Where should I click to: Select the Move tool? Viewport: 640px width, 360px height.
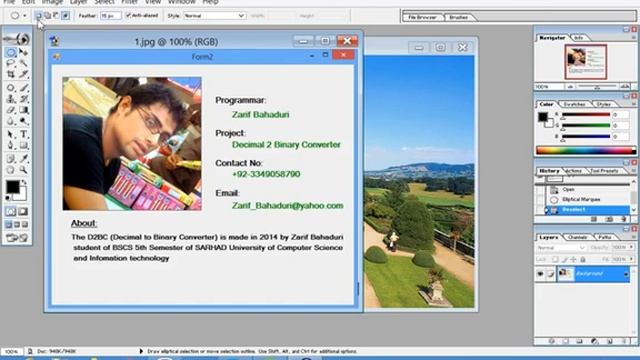[x=23, y=52]
